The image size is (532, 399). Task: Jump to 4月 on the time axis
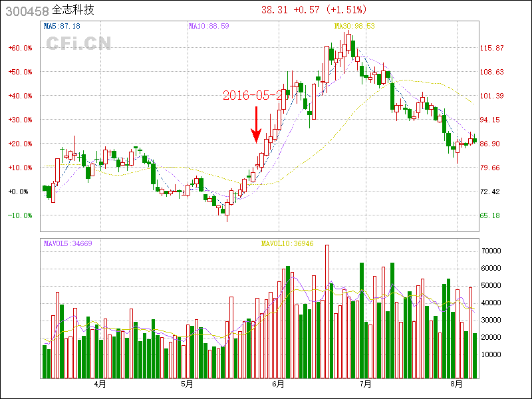(100, 384)
